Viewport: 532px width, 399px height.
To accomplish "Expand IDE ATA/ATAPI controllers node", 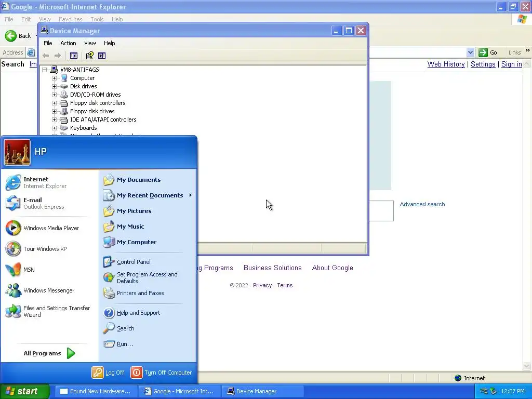I will click(54, 119).
